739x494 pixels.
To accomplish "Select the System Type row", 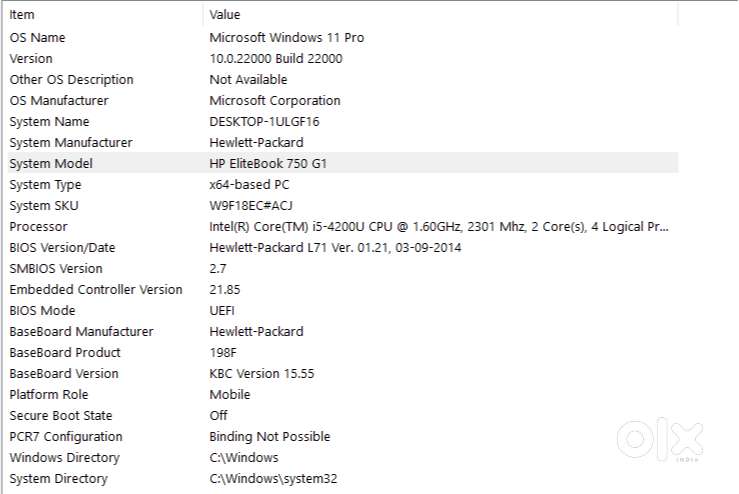I will tap(46, 184).
